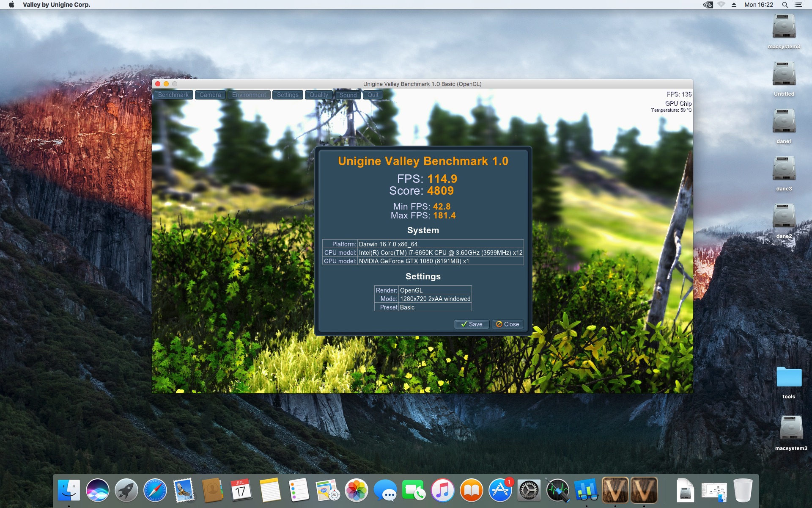Switch to the second Valley dock icon

pyautogui.click(x=644, y=490)
